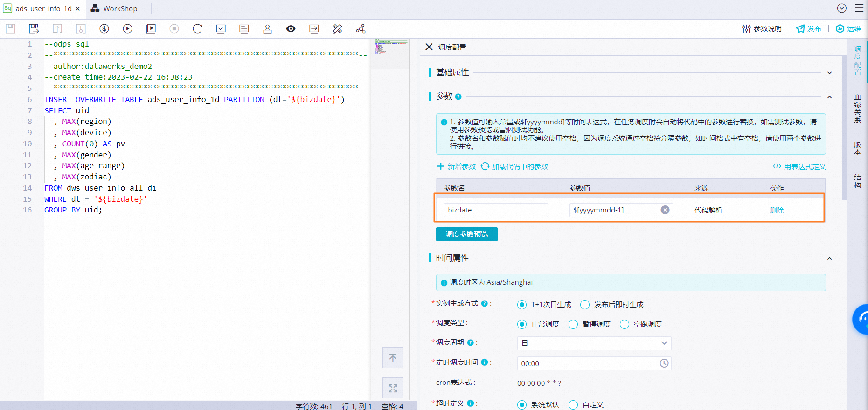Click help icon next to 调度周期

click(x=470, y=342)
